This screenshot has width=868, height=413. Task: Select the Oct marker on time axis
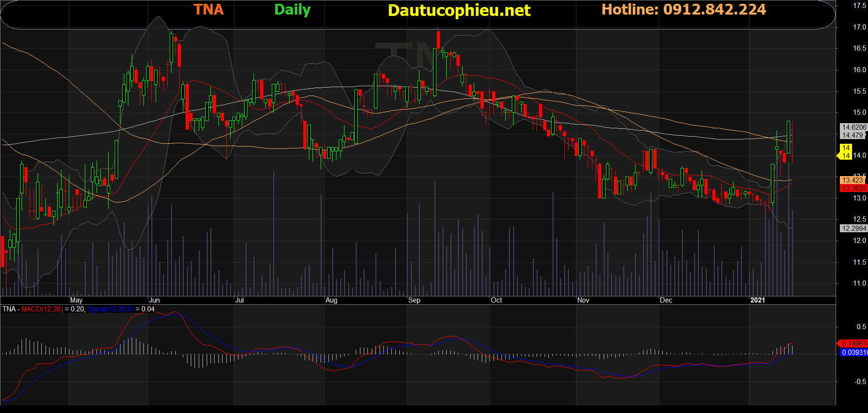pyautogui.click(x=496, y=300)
